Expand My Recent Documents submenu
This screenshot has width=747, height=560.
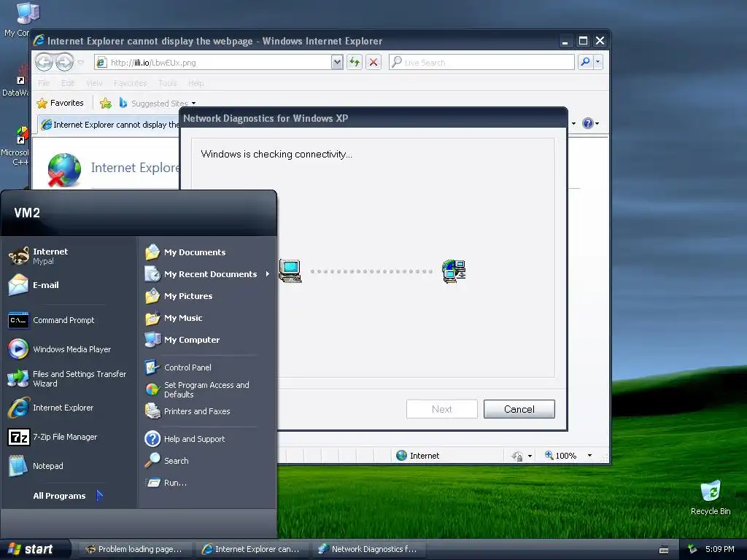tap(268, 274)
